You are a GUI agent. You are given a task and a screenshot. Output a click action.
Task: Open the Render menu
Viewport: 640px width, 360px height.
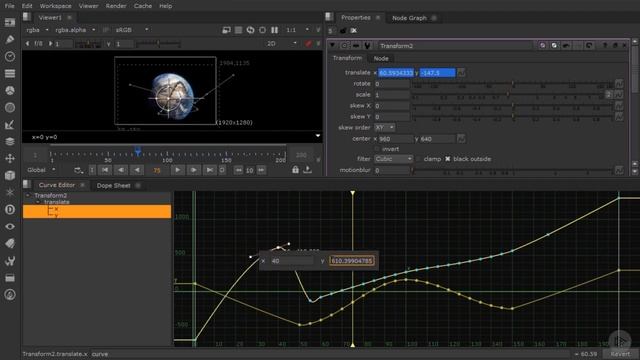tap(116, 6)
